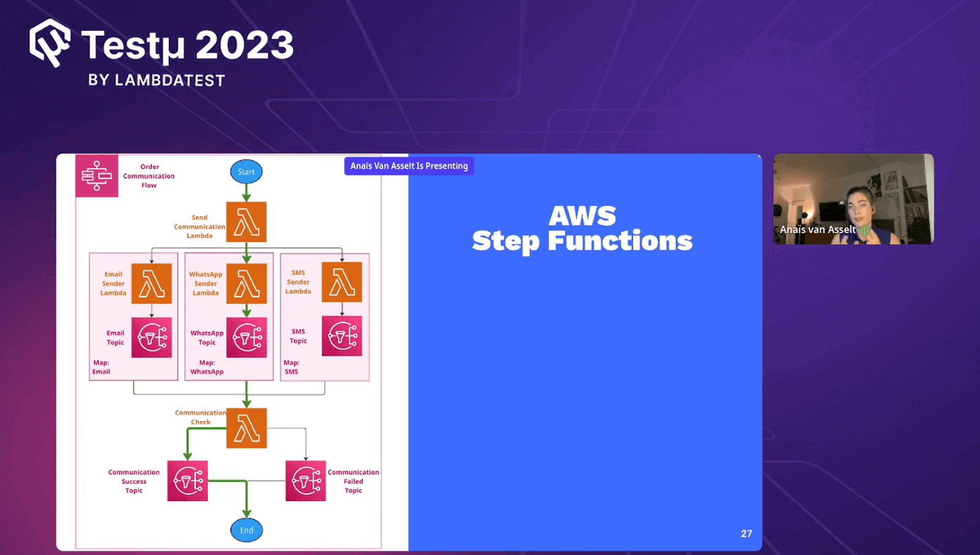This screenshot has width=980, height=555.
Task: Click the 'AWS Step Functions' slide title
Action: pos(582,228)
